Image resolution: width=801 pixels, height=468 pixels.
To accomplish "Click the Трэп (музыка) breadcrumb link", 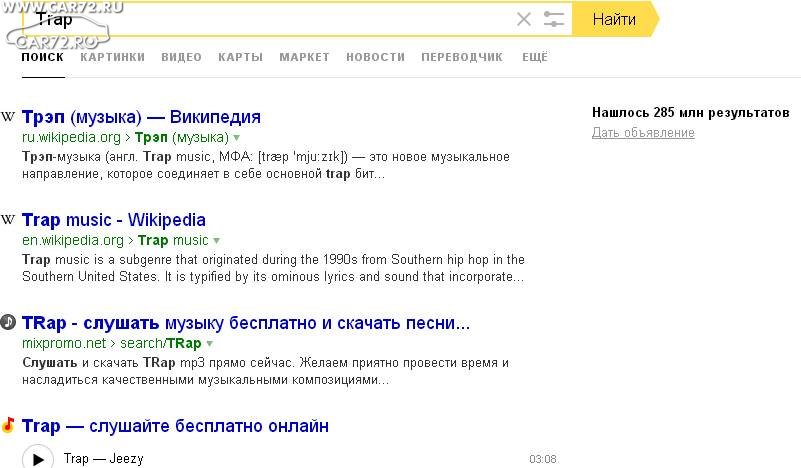I will click(182, 137).
